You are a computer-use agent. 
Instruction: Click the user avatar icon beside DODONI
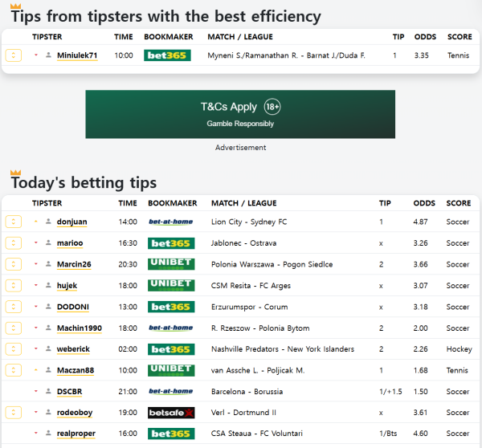(x=48, y=307)
